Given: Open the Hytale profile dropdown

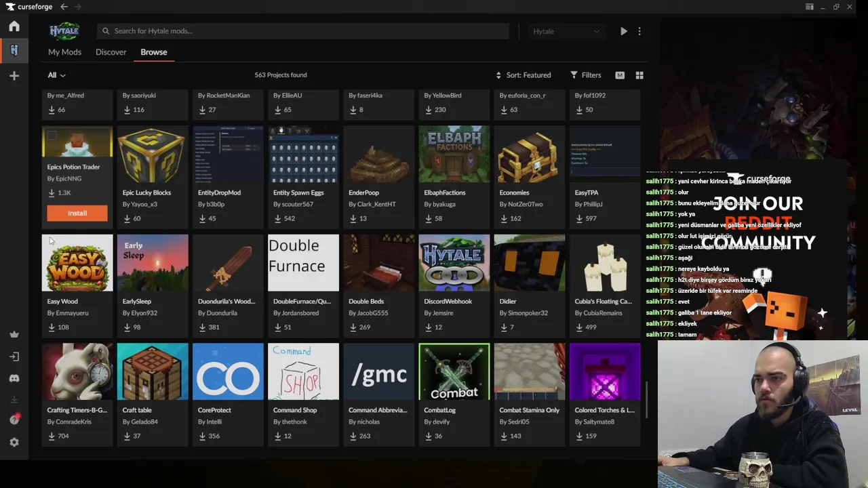Looking at the screenshot, I should click(x=566, y=31).
